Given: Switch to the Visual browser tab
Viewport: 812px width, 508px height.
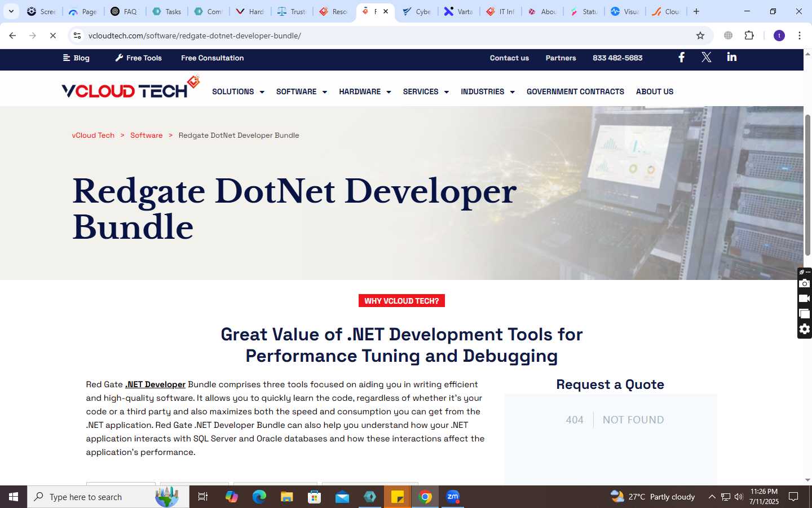Looking at the screenshot, I should coord(625,11).
